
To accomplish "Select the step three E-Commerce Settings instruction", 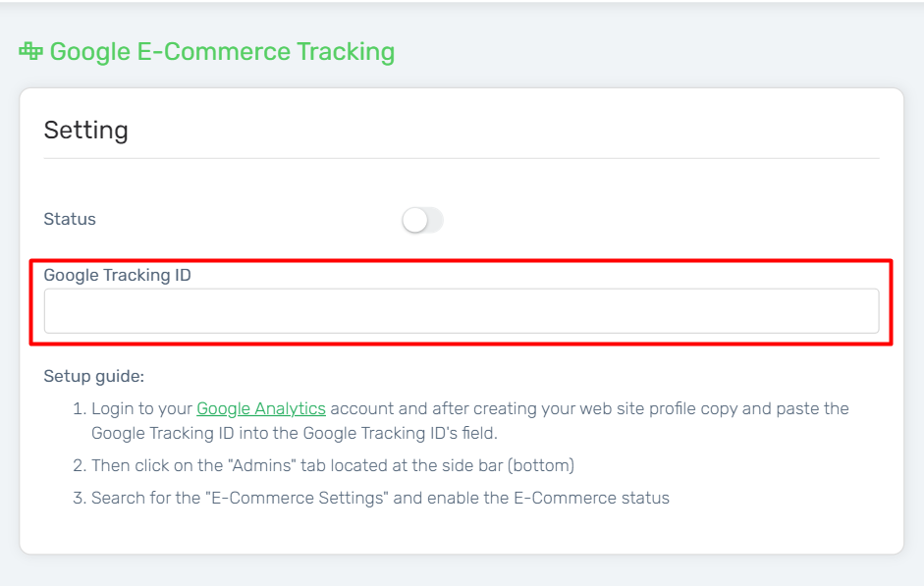I will [371, 498].
